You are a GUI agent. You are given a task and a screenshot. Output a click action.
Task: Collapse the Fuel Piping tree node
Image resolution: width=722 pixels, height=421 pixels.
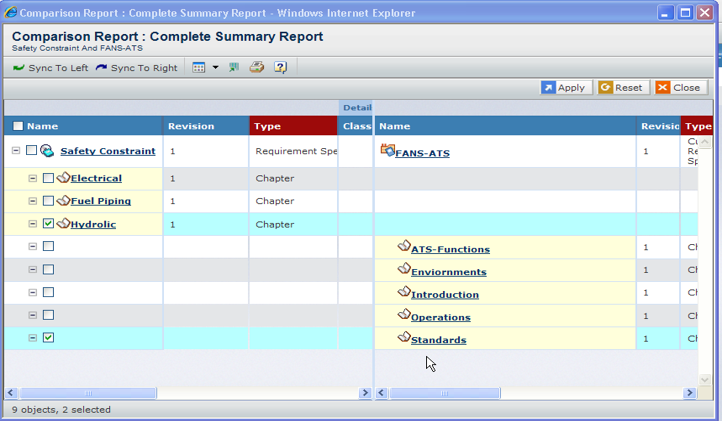[32, 201]
